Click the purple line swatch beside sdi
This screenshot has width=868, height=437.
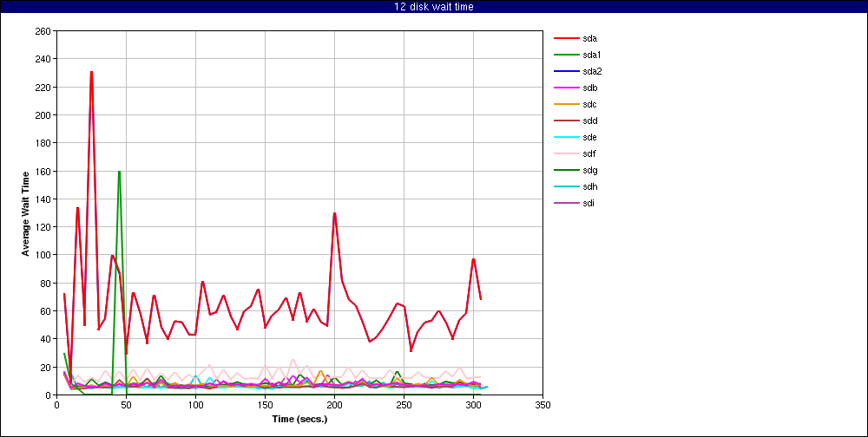566,203
